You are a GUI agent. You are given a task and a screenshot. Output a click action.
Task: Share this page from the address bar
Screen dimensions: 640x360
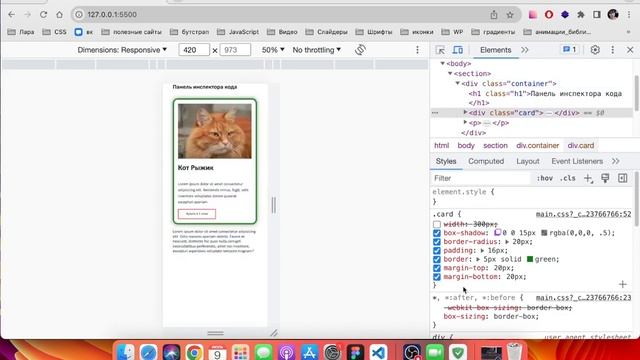(494, 15)
